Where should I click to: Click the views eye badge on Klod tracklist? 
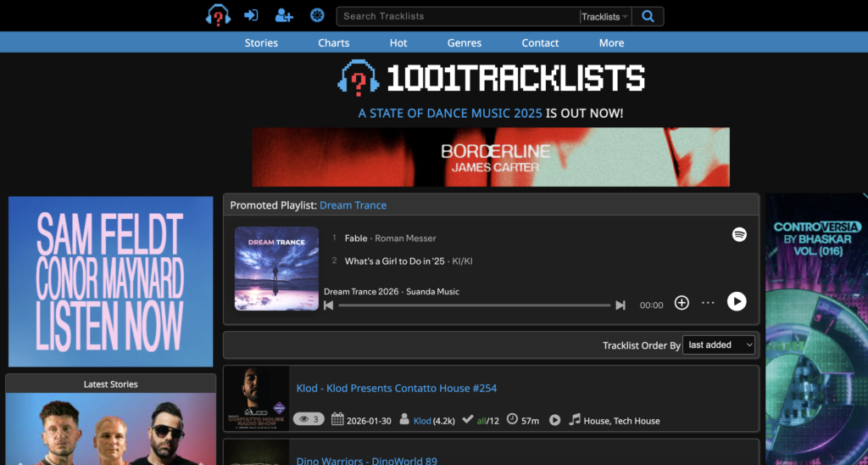(x=309, y=419)
